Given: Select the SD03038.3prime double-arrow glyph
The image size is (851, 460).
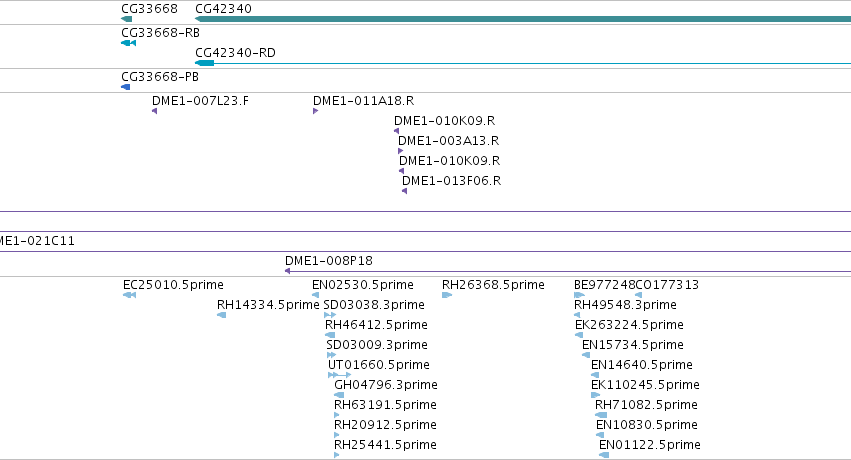Looking at the screenshot, I should (x=329, y=315).
